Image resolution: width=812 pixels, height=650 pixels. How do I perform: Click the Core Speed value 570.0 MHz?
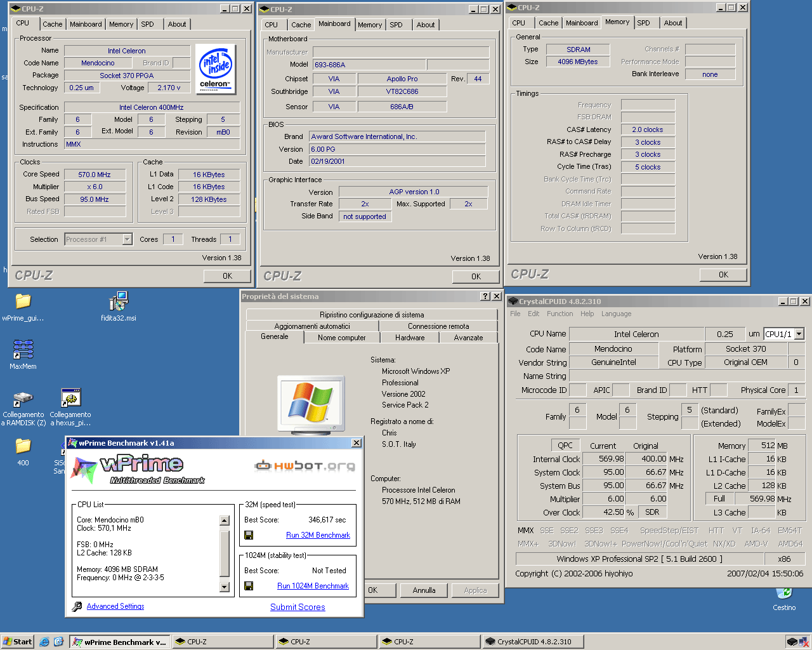point(95,175)
